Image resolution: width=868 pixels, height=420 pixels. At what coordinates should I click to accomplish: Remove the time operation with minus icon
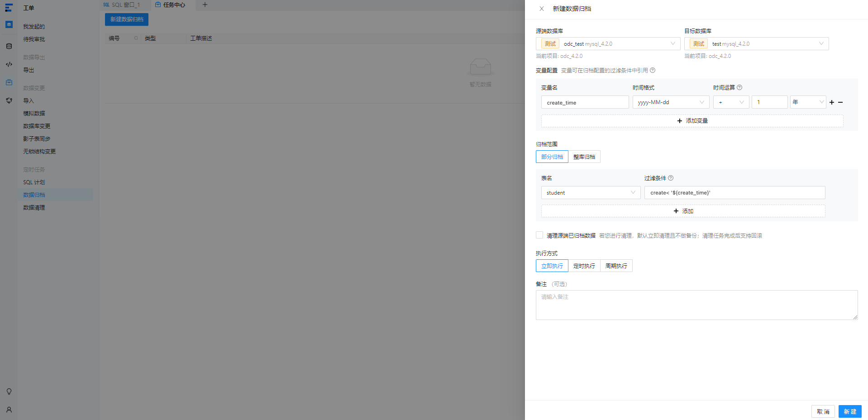pos(840,102)
